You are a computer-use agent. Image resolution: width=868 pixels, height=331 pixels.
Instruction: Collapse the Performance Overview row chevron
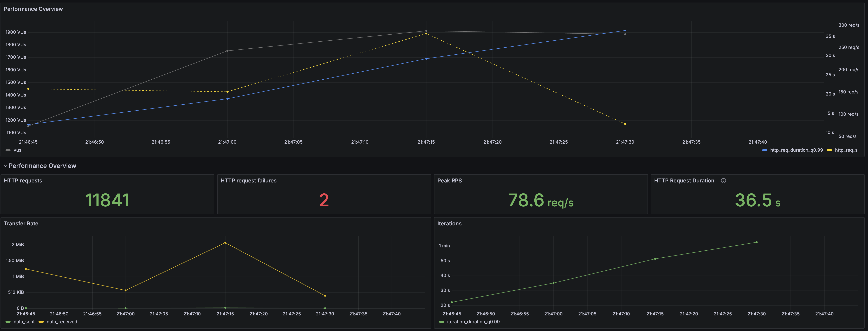tap(5, 166)
